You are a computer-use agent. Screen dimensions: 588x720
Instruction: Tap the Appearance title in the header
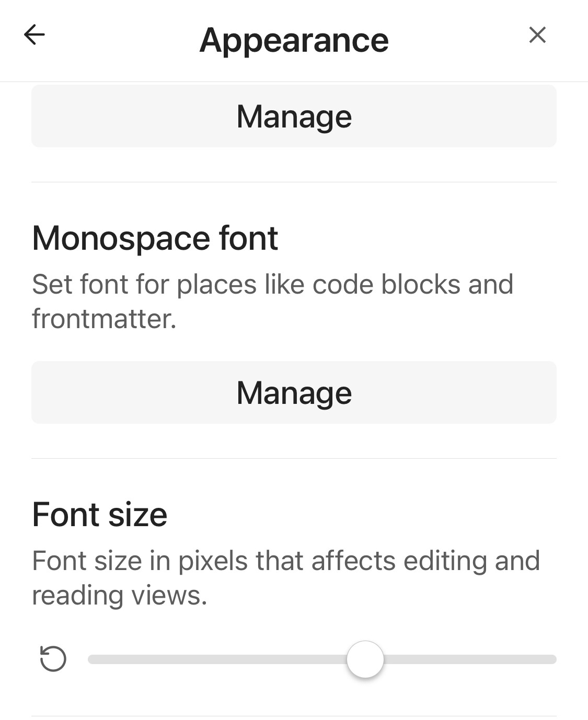tap(294, 41)
